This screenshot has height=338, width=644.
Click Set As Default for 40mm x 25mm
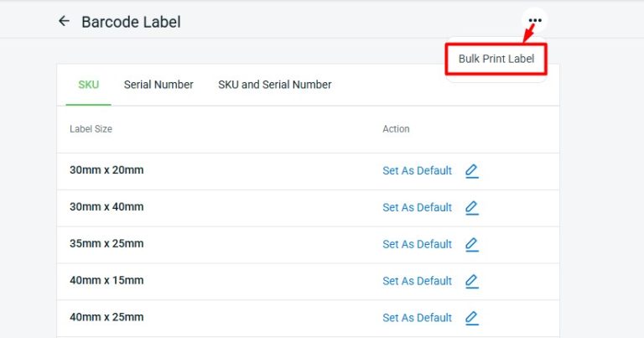coord(417,318)
